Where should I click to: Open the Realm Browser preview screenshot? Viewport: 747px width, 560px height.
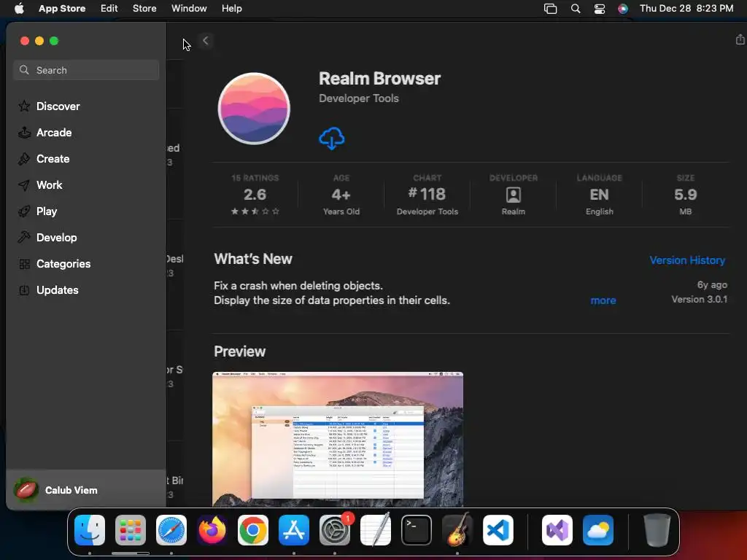point(337,439)
